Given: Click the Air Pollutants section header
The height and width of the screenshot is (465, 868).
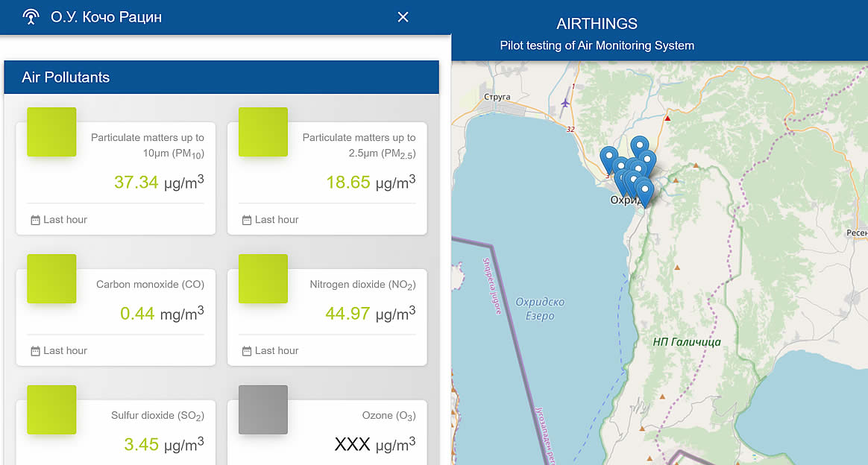Looking at the screenshot, I should click(221, 77).
